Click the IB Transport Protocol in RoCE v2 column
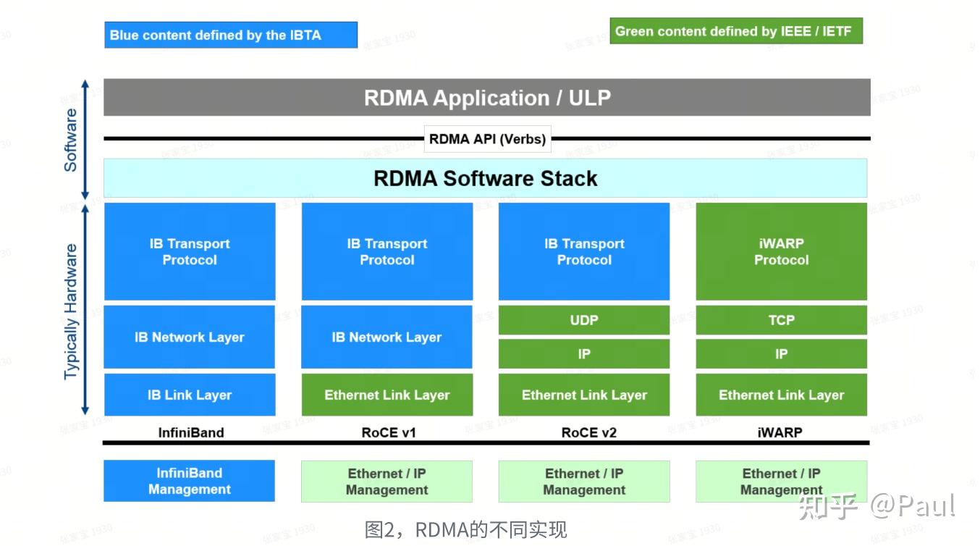This screenshot has height=546, width=980. [583, 251]
